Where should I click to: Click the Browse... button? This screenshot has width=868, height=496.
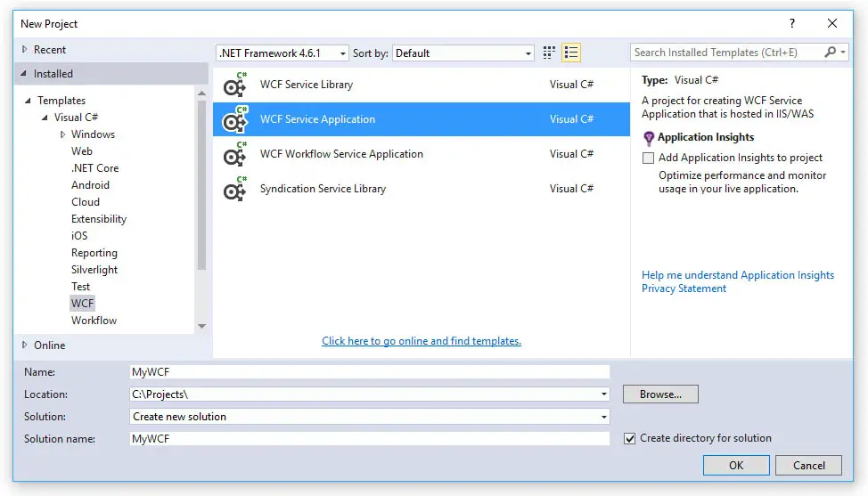pyautogui.click(x=660, y=394)
